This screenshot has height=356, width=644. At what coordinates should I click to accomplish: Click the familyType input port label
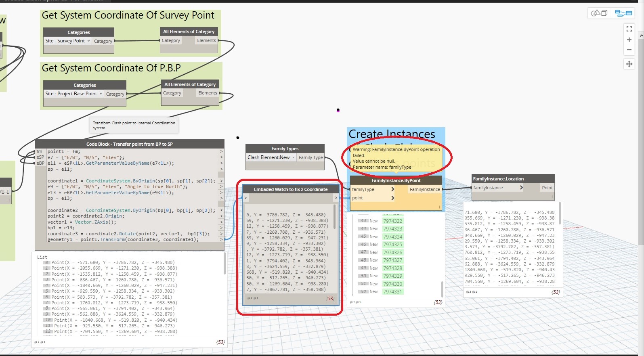tap(363, 189)
